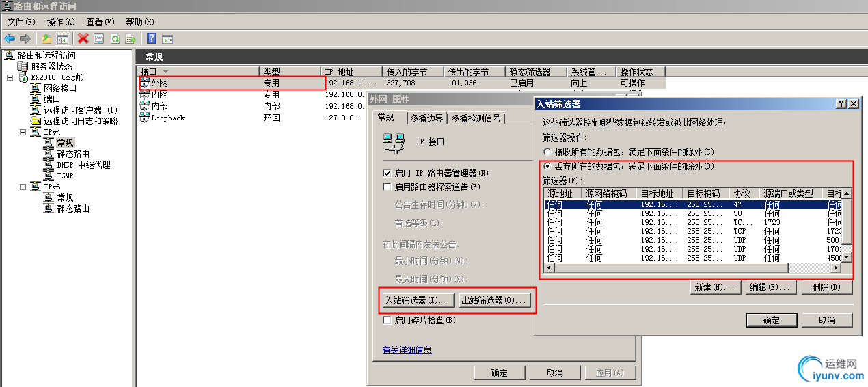Click 确定 in the 入站筛选器 dialog
Image resolution: width=868 pixels, height=387 pixels.
[x=771, y=320]
